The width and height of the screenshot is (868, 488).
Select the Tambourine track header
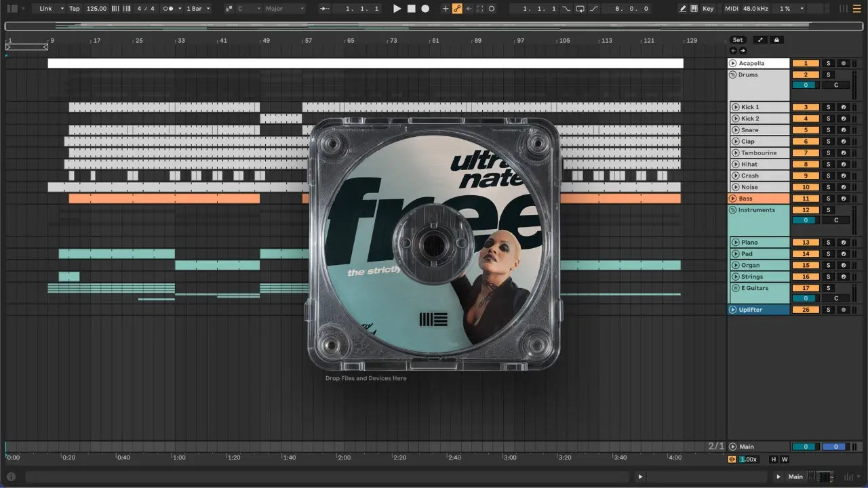760,153
